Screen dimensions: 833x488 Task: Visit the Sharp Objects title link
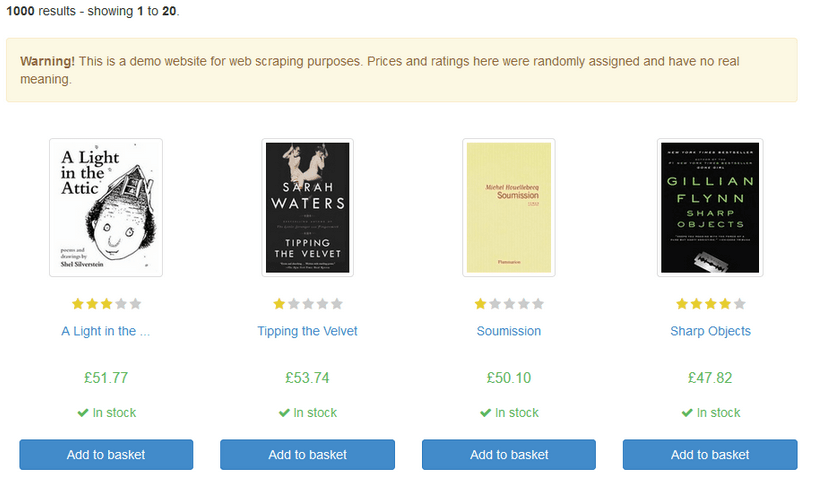pos(710,331)
